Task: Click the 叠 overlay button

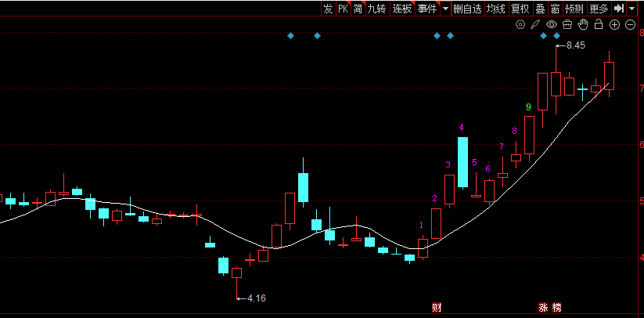Action: click(x=540, y=9)
